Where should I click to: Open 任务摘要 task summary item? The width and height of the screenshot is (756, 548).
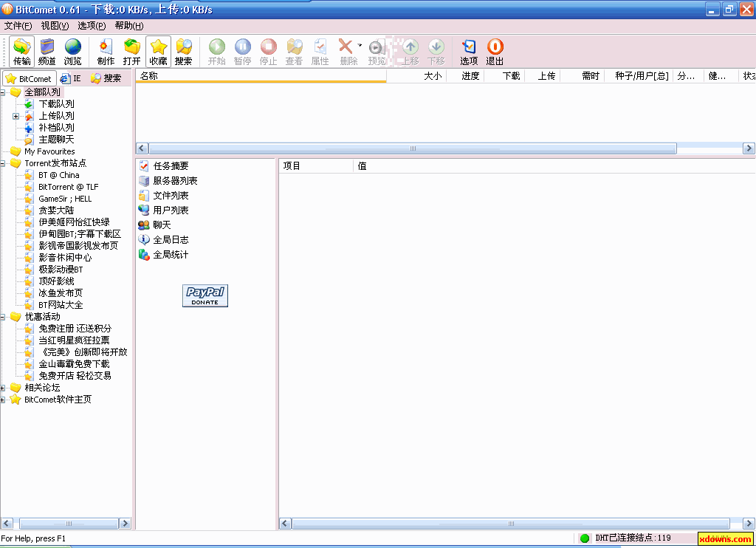[164, 166]
